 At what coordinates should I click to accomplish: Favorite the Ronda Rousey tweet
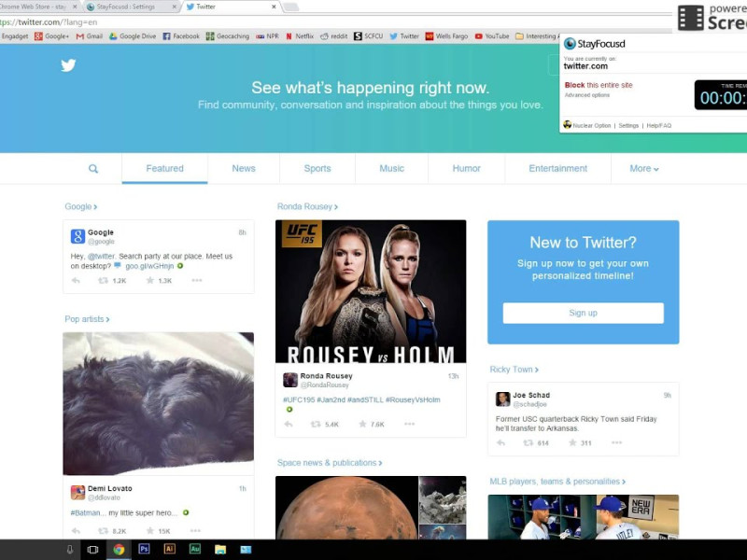tap(362, 424)
